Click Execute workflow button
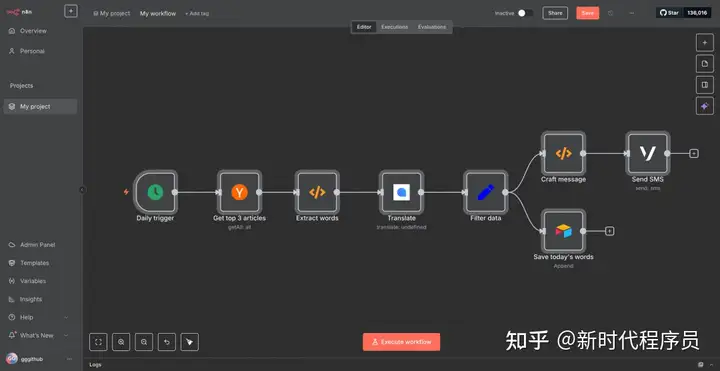This screenshot has width=720, height=371. pyautogui.click(x=401, y=342)
